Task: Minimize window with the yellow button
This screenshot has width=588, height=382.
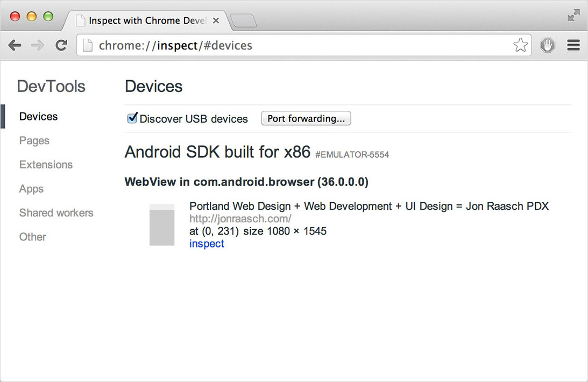Action: tap(32, 16)
